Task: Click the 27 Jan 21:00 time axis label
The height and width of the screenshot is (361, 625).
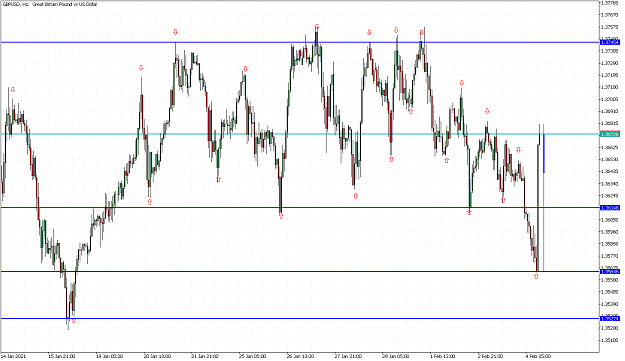Action: click(x=348, y=356)
